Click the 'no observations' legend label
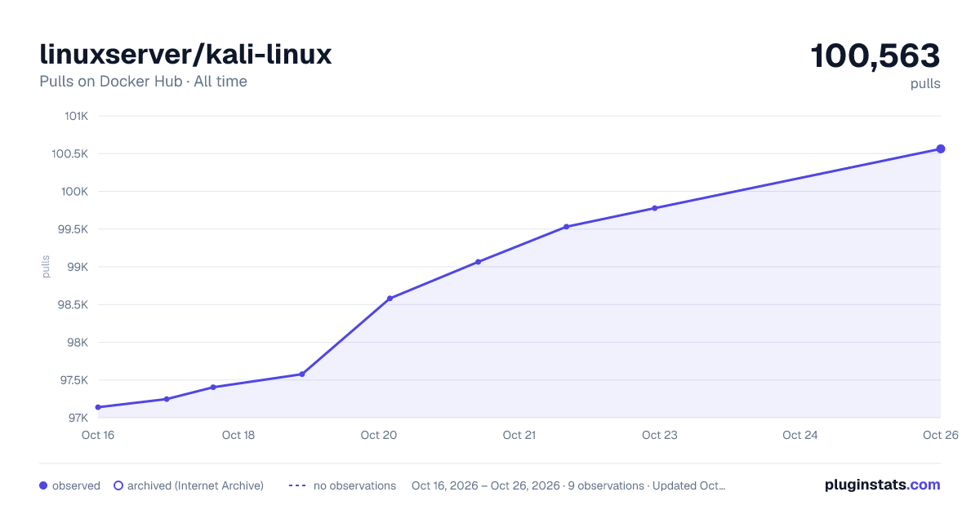 tap(354, 485)
